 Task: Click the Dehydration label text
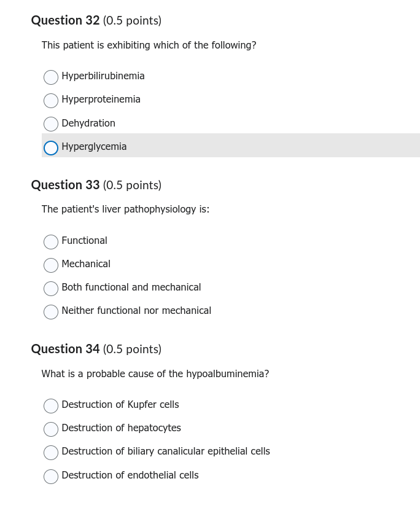(x=88, y=123)
